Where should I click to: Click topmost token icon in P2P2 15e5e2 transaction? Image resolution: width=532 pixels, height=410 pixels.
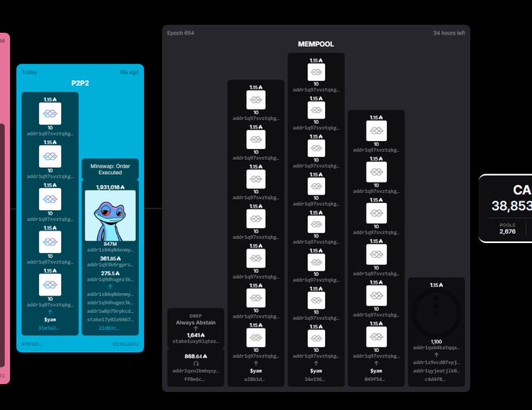tap(50, 114)
